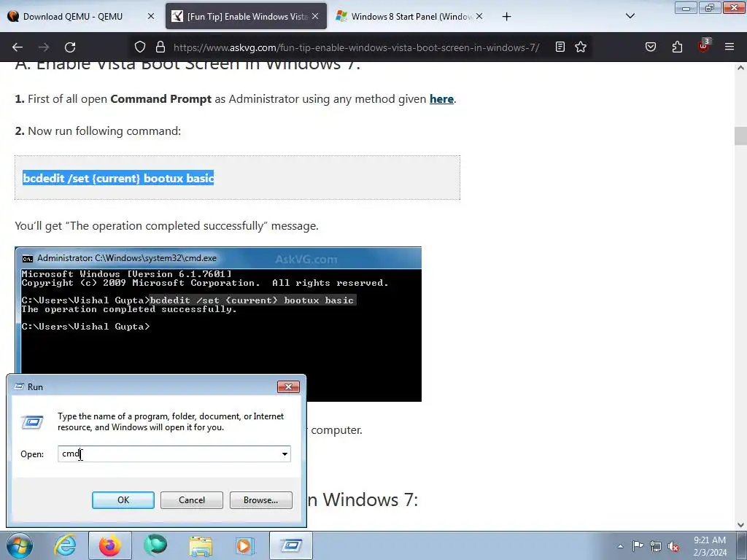The width and height of the screenshot is (747, 560).
Task: Click 'The operation completed successfully' sentence
Action: tap(166, 226)
